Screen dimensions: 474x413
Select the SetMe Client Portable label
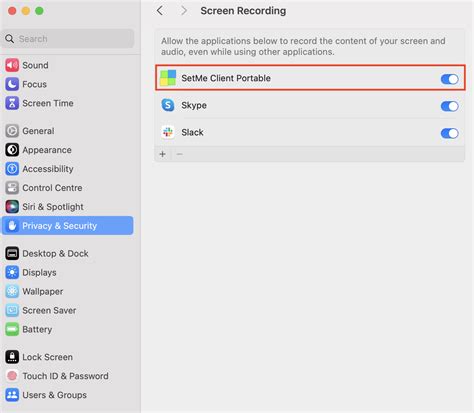(x=226, y=78)
